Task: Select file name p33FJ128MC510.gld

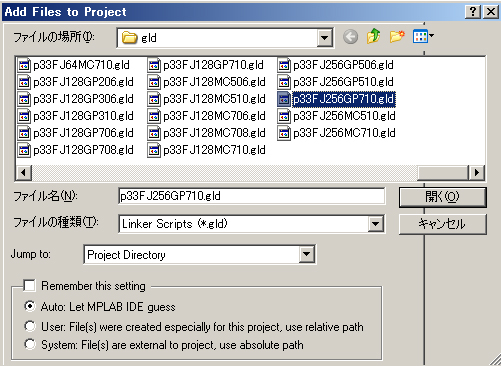Action: 214,99
